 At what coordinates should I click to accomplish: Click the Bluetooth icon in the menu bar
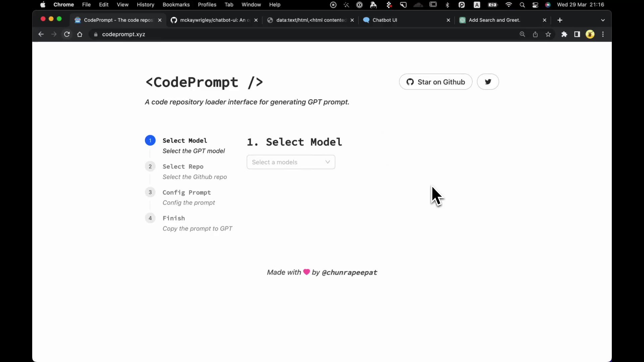click(x=448, y=5)
